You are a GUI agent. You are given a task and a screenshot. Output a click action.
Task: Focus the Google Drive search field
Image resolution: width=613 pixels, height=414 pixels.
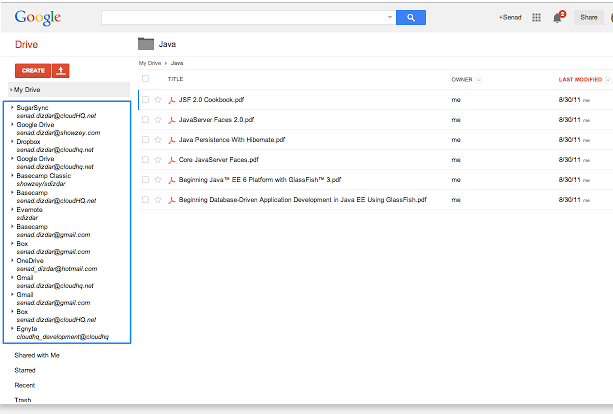pos(247,18)
